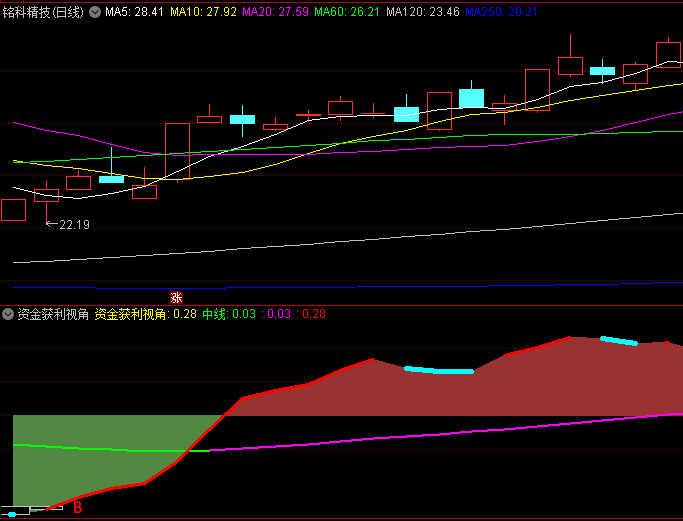The width and height of the screenshot is (683, 521).
Task: Click the red B buy signal marker
Action: click(x=78, y=507)
